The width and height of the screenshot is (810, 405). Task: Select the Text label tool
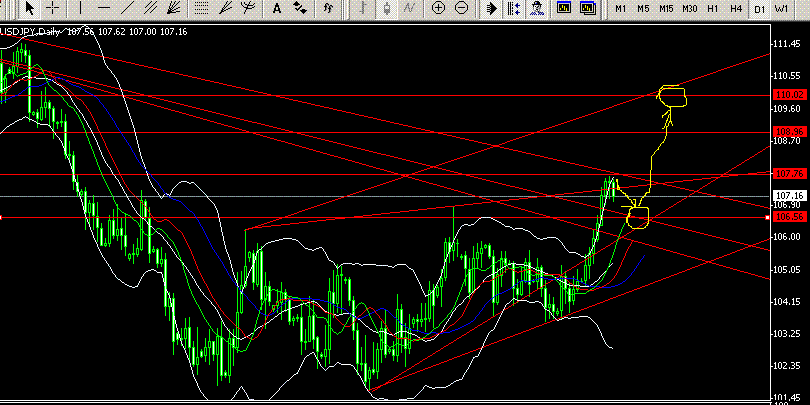(x=277, y=8)
